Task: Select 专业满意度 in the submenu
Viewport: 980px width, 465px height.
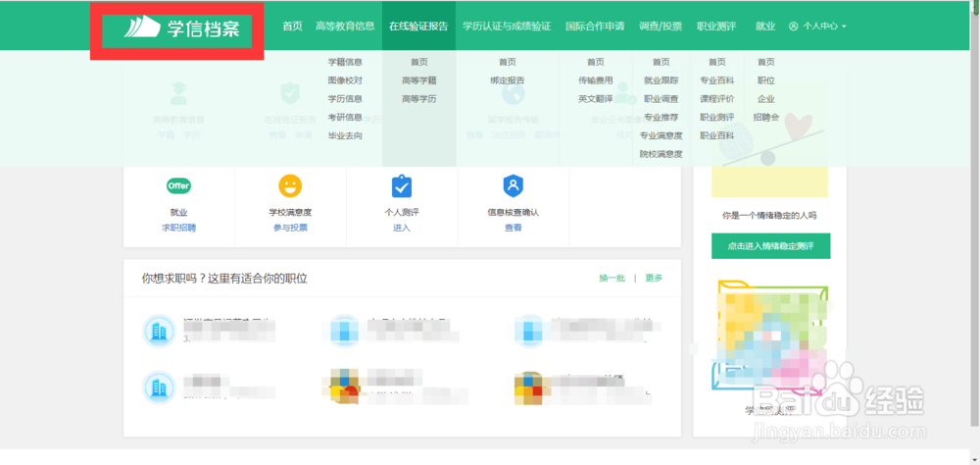Action: [x=661, y=135]
